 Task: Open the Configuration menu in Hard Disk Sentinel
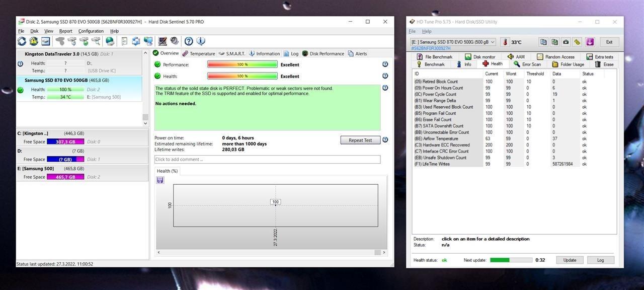[91, 31]
